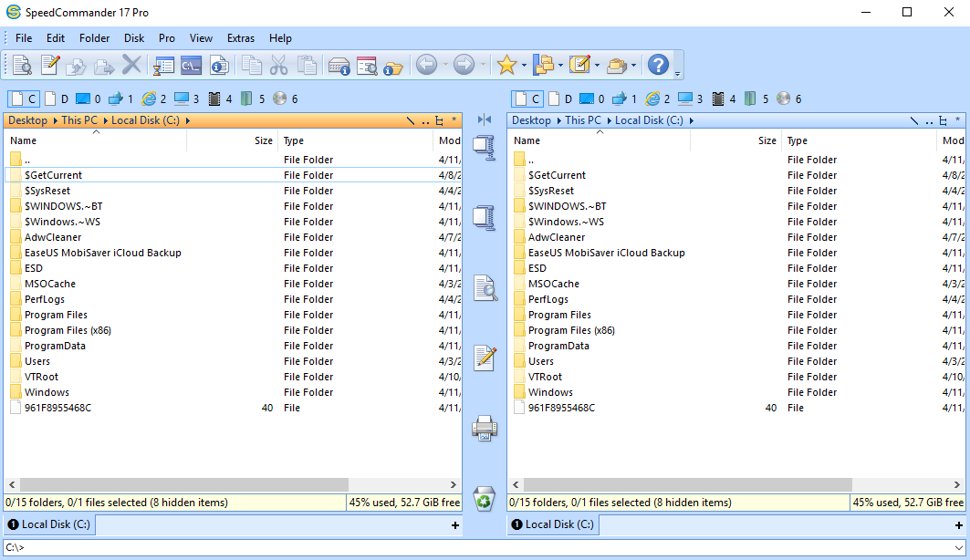Expand the folder layout icon dropdown arrow

[x=560, y=65]
